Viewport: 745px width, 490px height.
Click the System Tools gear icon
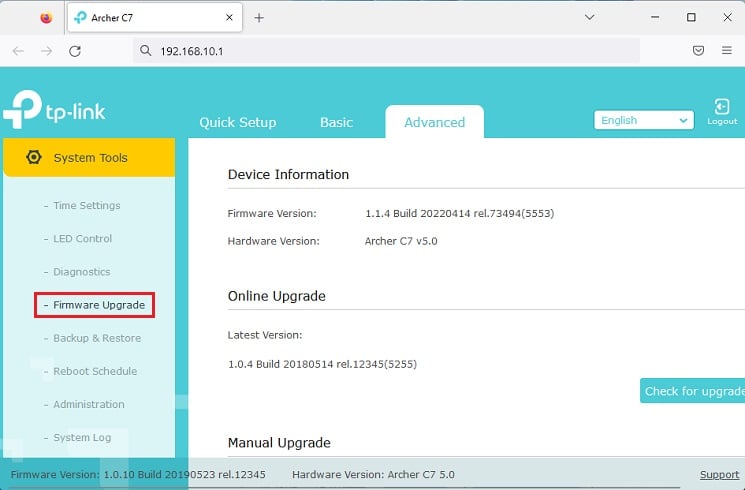tap(34, 157)
